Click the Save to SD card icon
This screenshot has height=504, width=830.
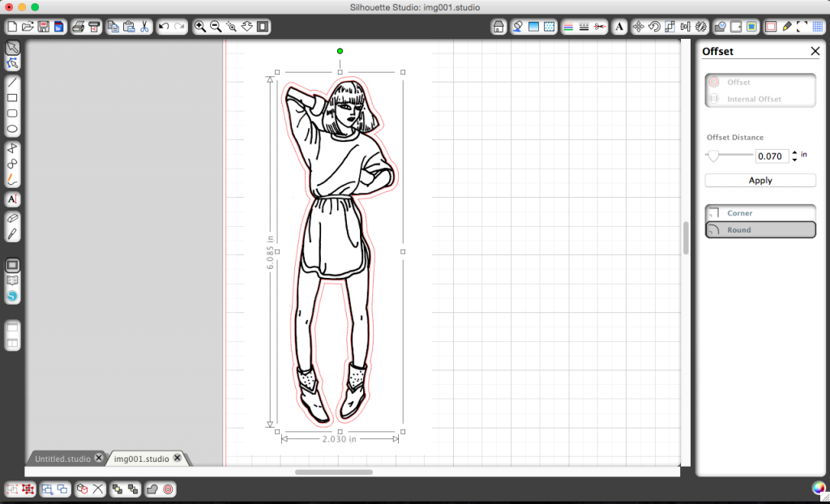pos(58,27)
